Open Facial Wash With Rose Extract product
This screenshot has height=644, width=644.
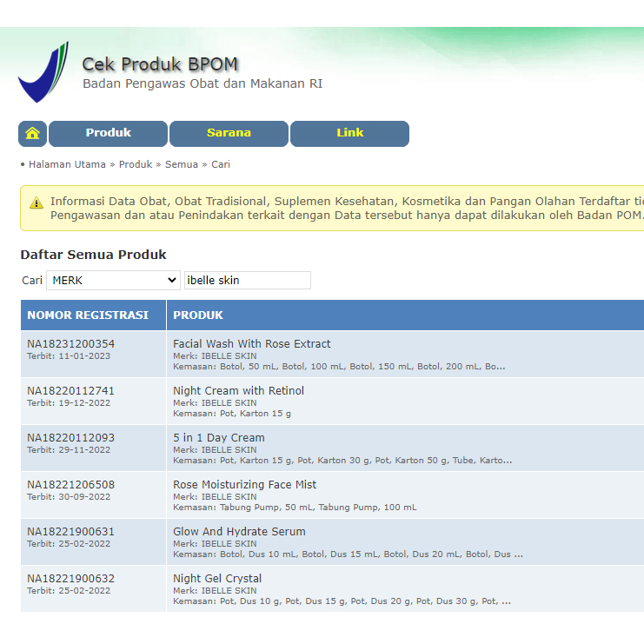pyautogui.click(x=252, y=344)
